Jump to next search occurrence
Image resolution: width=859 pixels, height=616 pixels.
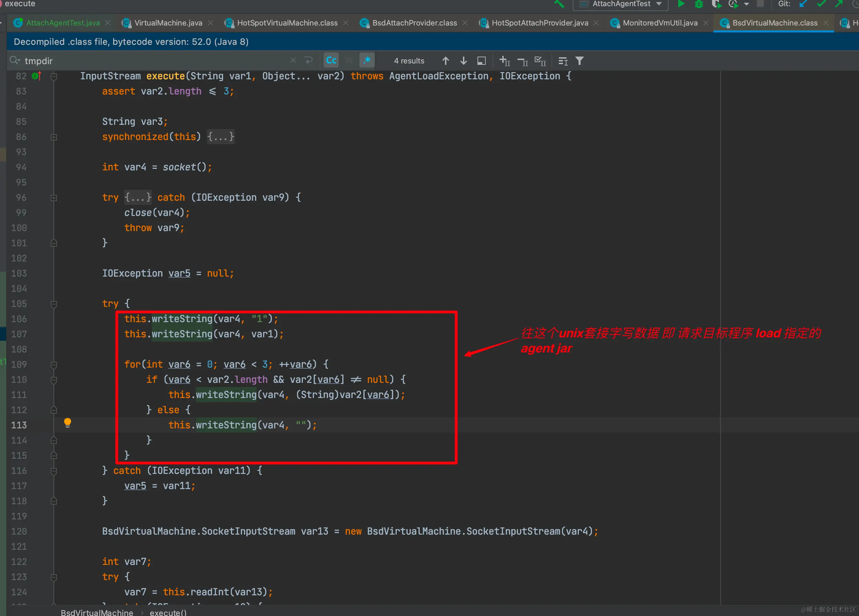[x=463, y=61]
